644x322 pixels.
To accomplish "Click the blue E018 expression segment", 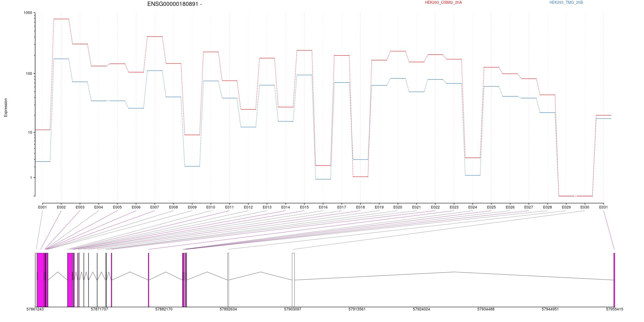I will 360,159.
